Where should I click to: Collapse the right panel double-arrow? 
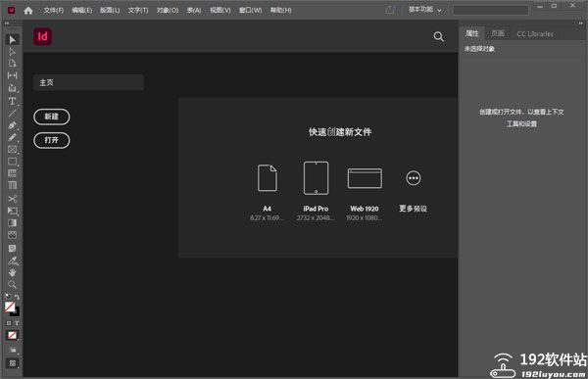coord(580,24)
